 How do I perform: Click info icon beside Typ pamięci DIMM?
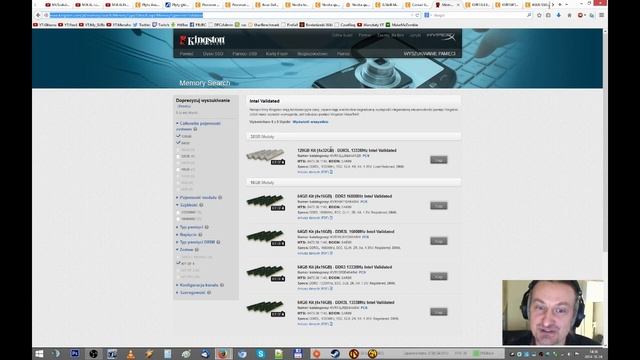pyautogui.click(x=218, y=242)
